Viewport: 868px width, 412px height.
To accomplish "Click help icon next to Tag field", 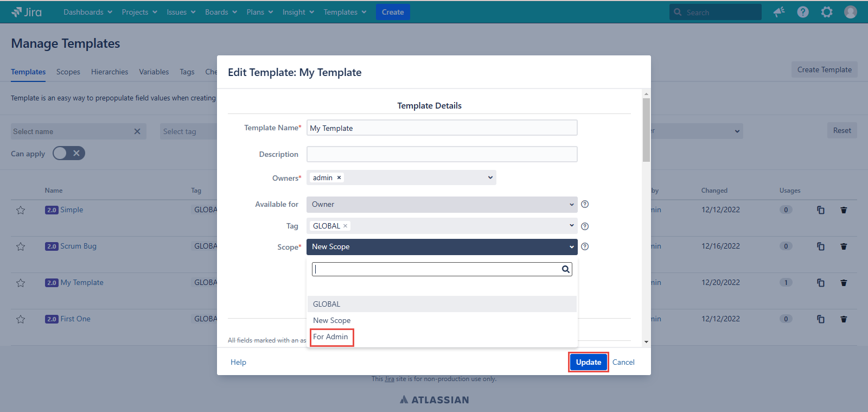I will 585,226.
